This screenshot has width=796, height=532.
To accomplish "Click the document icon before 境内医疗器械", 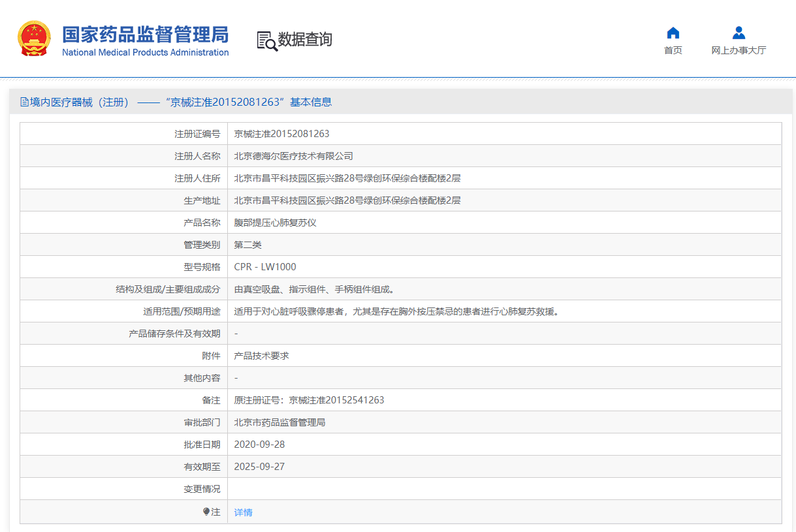I will 24,102.
